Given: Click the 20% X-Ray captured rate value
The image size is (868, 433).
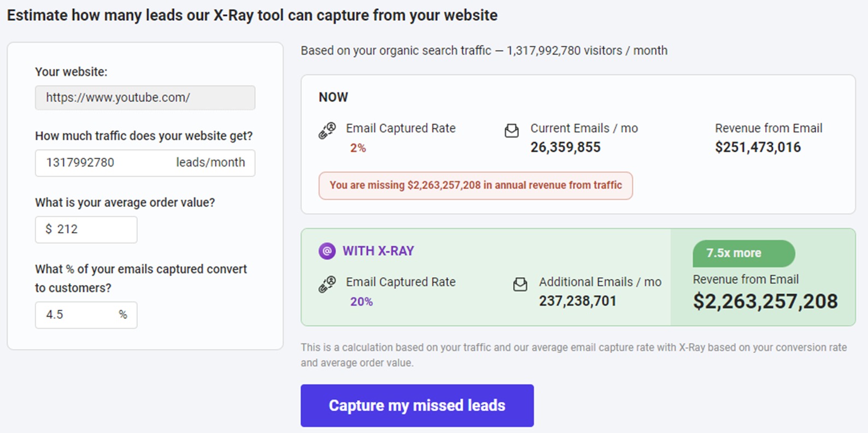Looking at the screenshot, I should (x=361, y=302).
